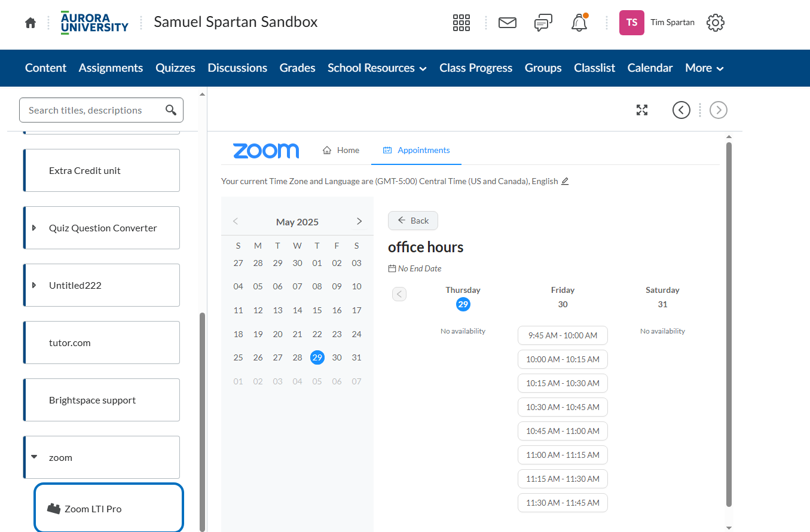This screenshot has height=532, width=810.
Task: Click sidebar module list scrollbar
Action: (x=202, y=421)
